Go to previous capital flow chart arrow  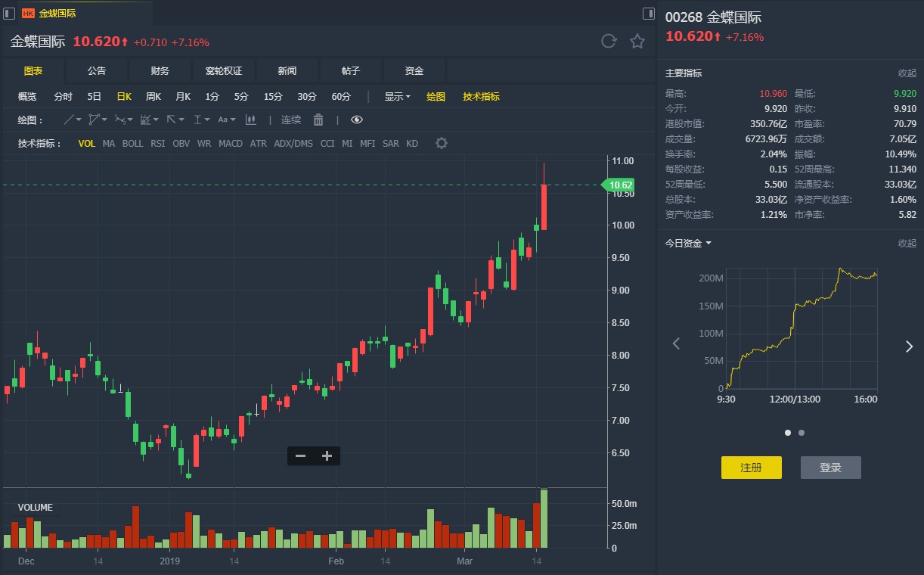(676, 344)
